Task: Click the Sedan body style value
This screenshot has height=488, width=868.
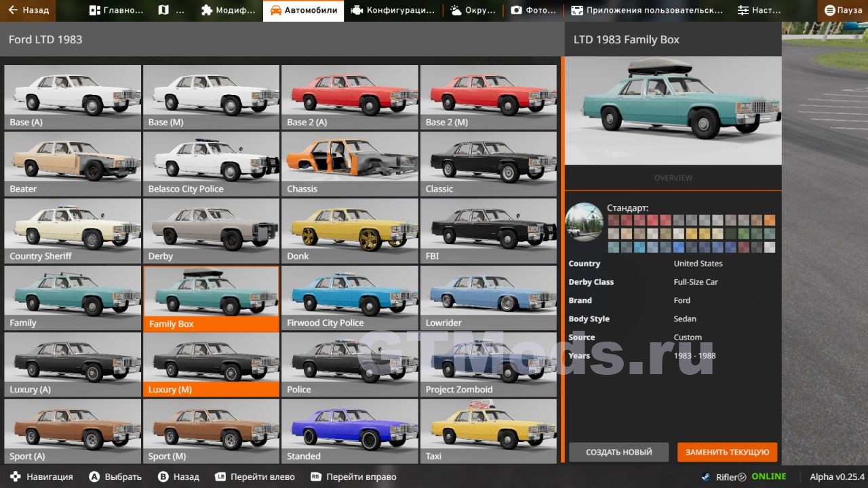Action: coord(685,319)
